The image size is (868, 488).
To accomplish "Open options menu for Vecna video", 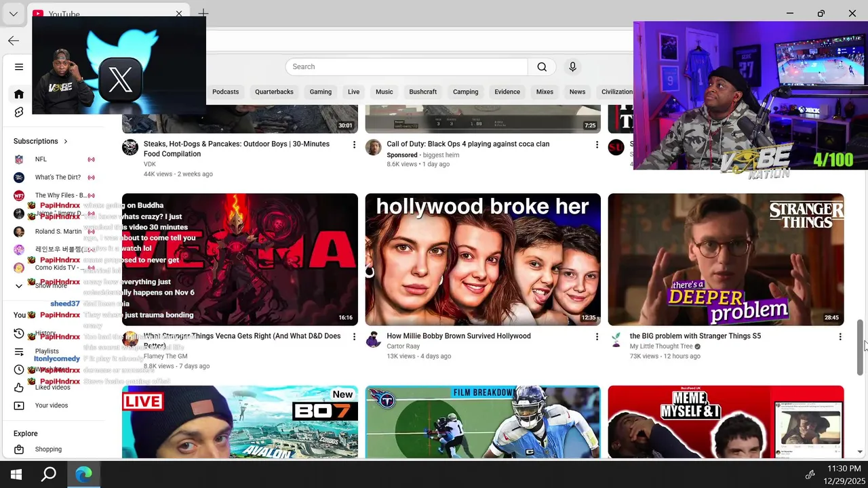I will click(354, 337).
